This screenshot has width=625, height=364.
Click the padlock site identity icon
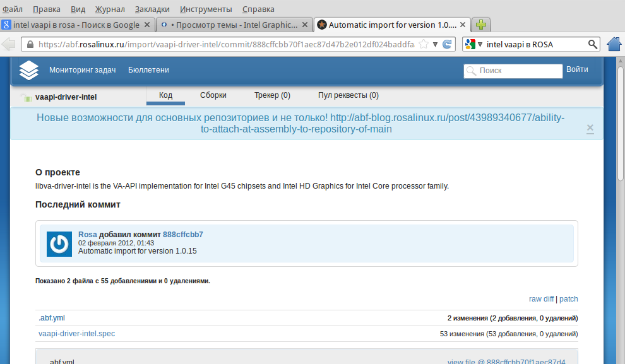pyautogui.click(x=30, y=44)
